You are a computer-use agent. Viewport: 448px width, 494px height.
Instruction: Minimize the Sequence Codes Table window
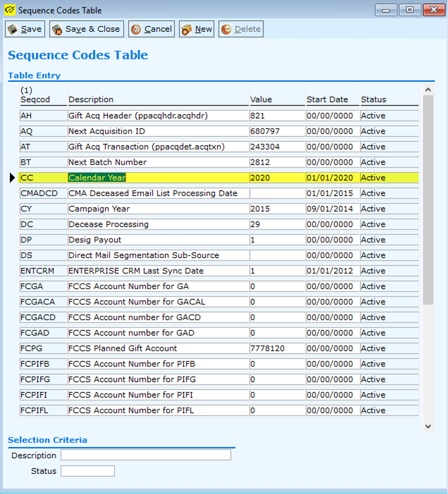pos(386,10)
